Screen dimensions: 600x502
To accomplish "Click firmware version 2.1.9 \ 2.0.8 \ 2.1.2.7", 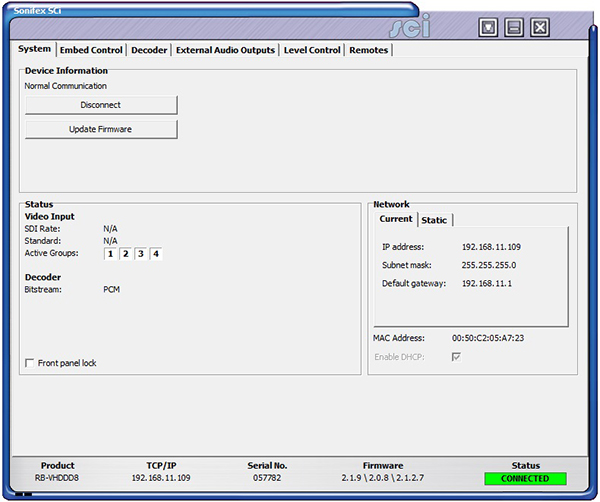I will (x=383, y=478).
